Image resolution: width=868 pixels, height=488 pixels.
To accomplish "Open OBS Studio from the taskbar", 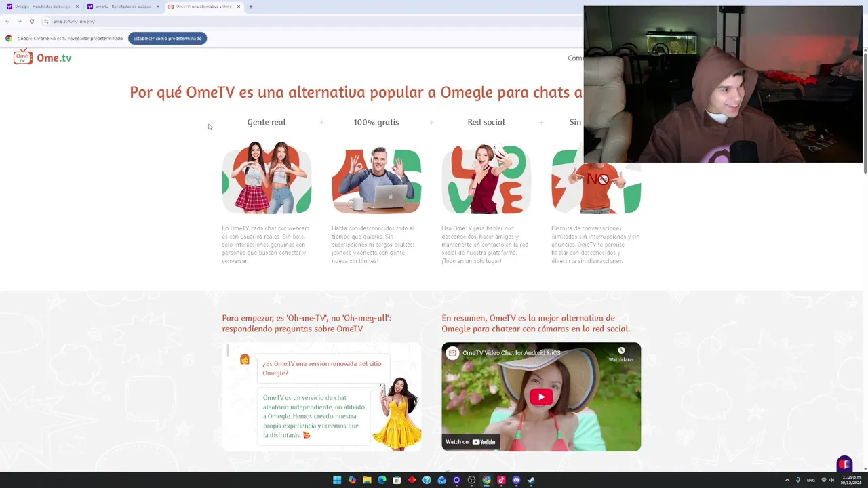I will point(471,480).
